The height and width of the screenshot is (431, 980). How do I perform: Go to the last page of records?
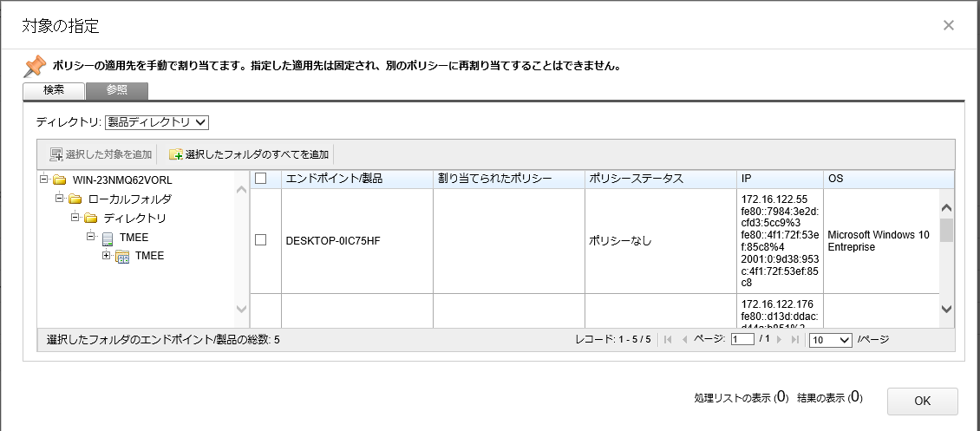click(x=795, y=340)
